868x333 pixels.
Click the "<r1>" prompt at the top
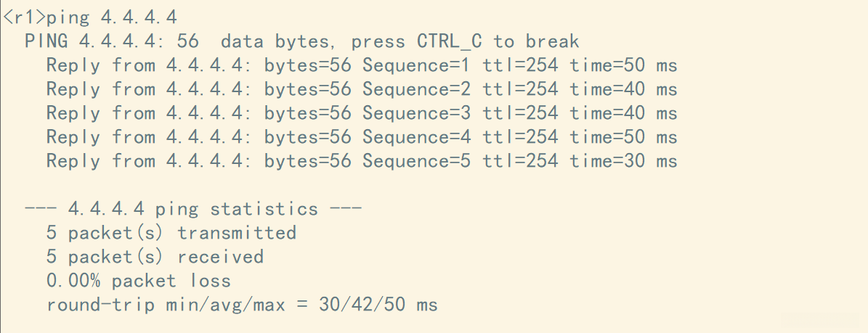click(24, 17)
